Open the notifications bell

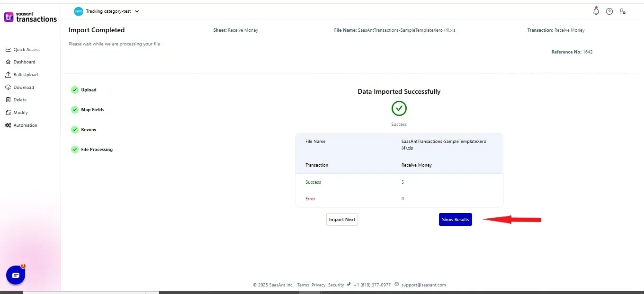[x=596, y=11]
